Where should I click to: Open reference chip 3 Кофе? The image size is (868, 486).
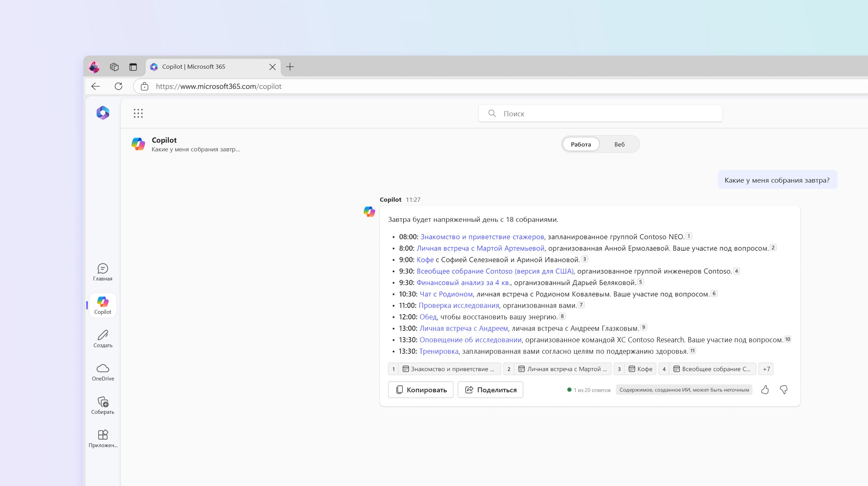635,369
